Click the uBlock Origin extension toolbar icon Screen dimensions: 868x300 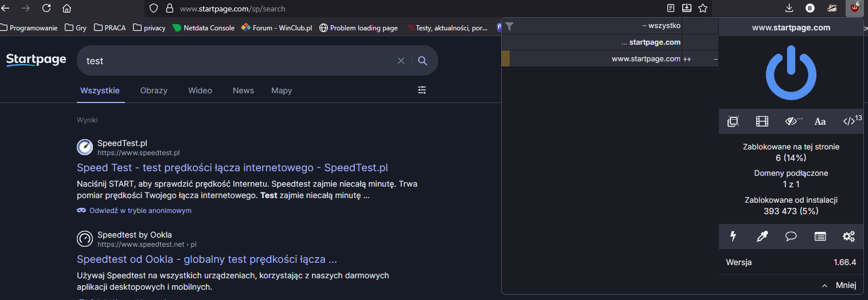click(855, 8)
